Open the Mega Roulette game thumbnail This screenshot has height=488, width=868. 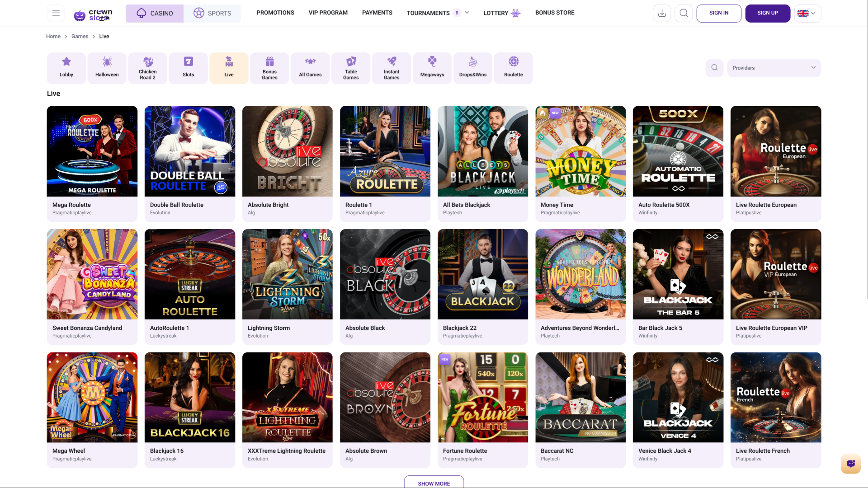pos(92,151)
